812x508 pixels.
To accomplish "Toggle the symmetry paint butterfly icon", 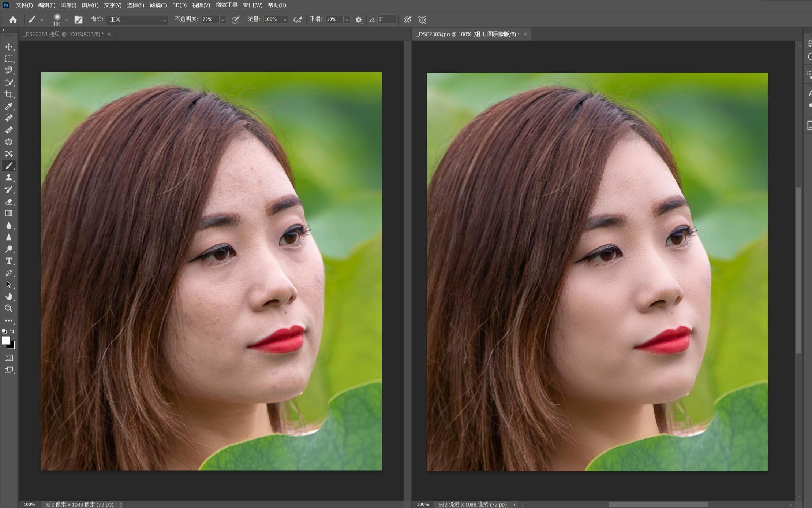I will click(x=422, y=20).
